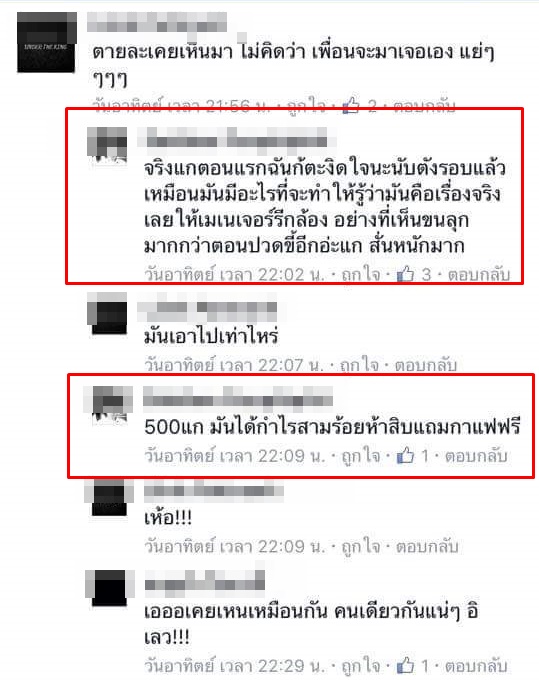Open likes thumb icon on the 500แก comment
The width and height of the screenshot is (539, 680).
click(x=405, y=455)
